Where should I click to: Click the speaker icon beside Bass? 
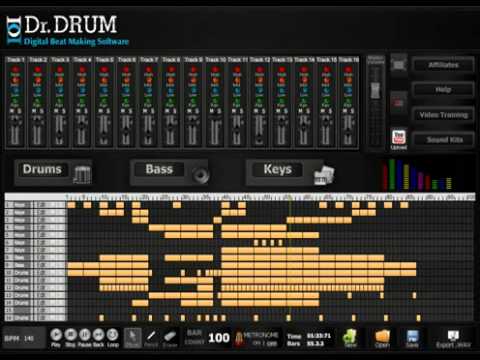coord(201,174)
